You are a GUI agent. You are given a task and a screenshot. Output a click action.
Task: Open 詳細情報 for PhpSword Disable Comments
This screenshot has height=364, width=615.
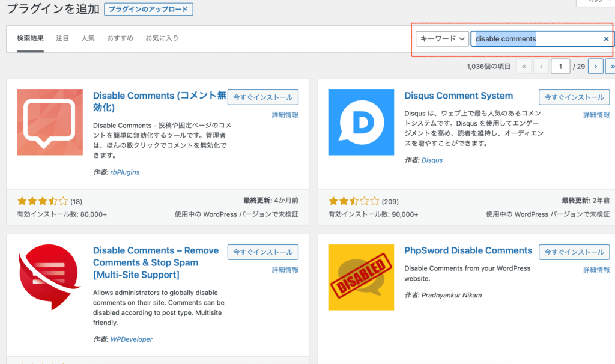[x=596, y=270]
